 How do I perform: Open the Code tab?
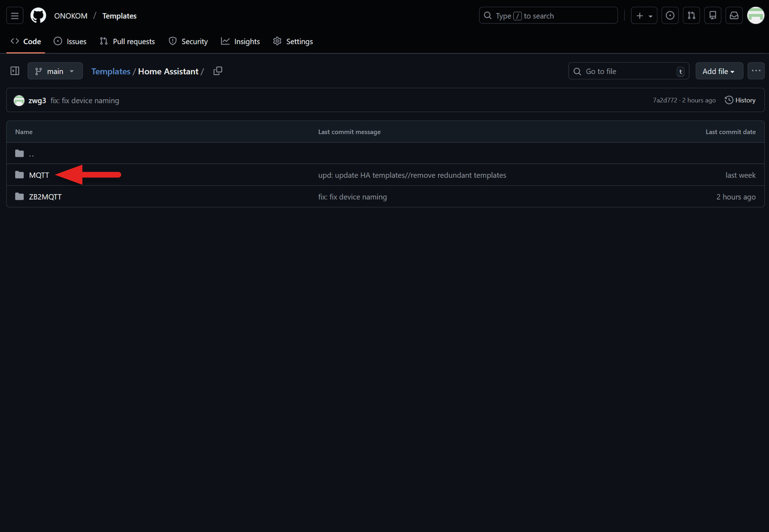(x=26, y=42)
